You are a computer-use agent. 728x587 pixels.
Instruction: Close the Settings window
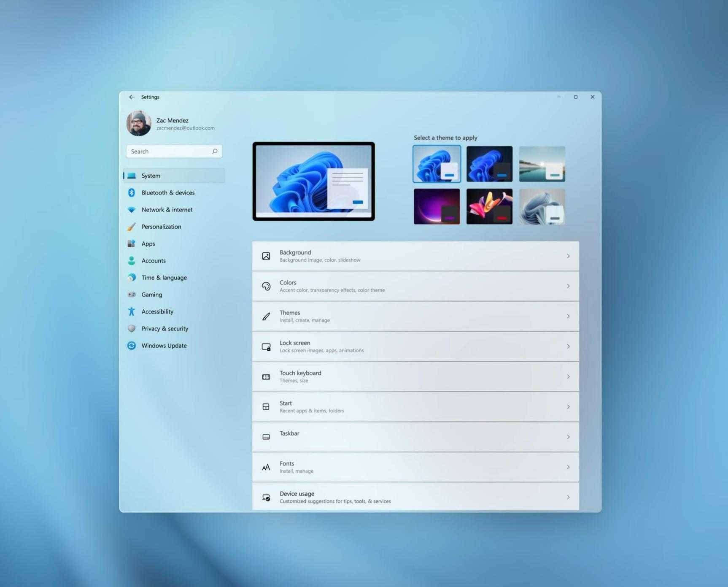click(x=593, y=97)
